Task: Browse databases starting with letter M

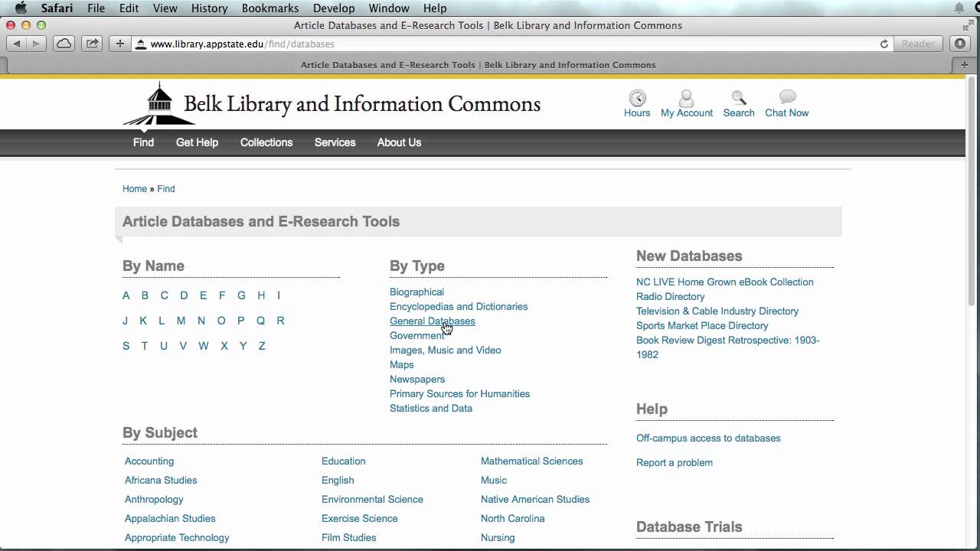Action: (x=181, y=321)
